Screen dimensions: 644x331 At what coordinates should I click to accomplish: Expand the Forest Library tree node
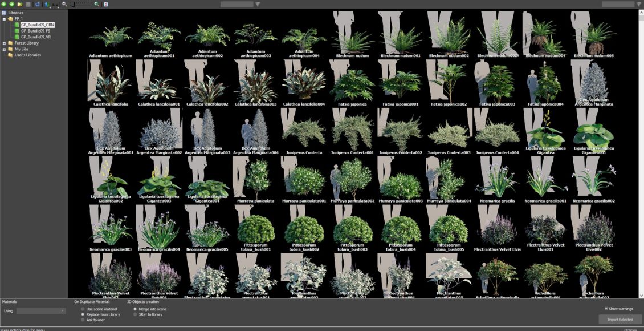[x=4, y=43]
